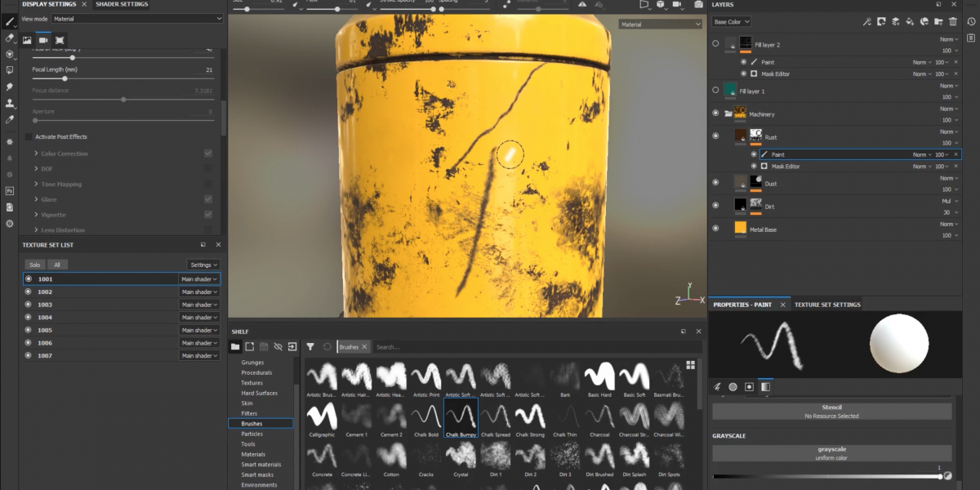Adjust the grayscale value slider
This screenshot has width=980, height=490.
[x=827, y=476]
